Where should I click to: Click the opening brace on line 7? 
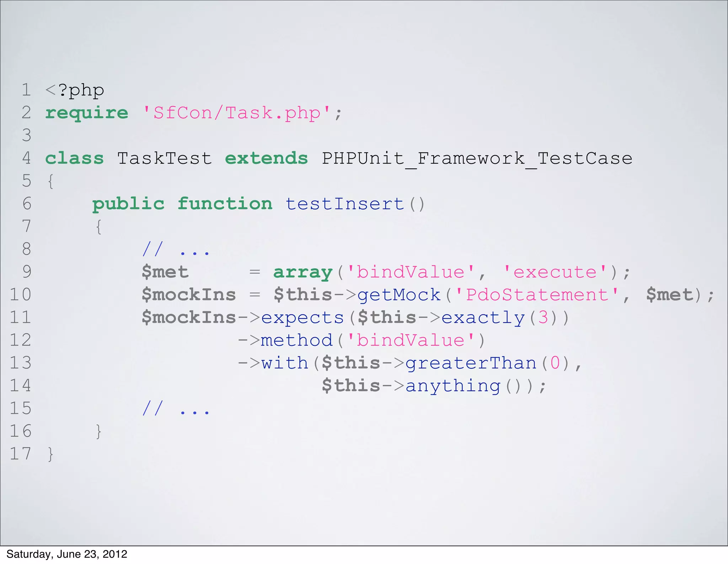tap(99, 227)
